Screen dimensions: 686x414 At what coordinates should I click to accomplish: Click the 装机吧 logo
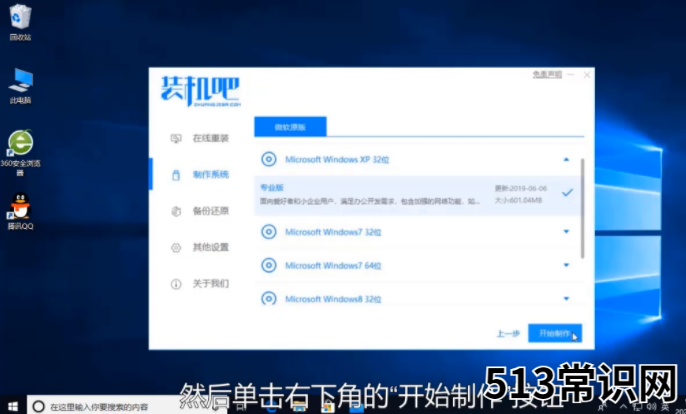200,91
